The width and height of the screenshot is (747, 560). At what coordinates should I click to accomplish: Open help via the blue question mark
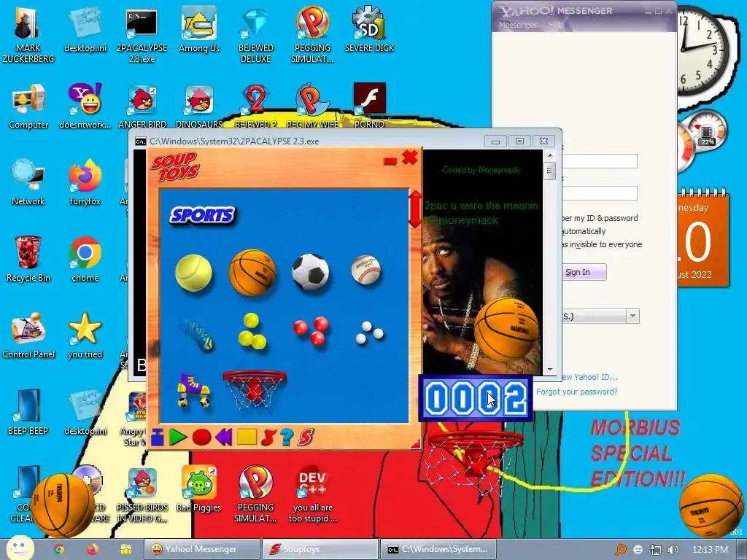click(x=287, y=437)
